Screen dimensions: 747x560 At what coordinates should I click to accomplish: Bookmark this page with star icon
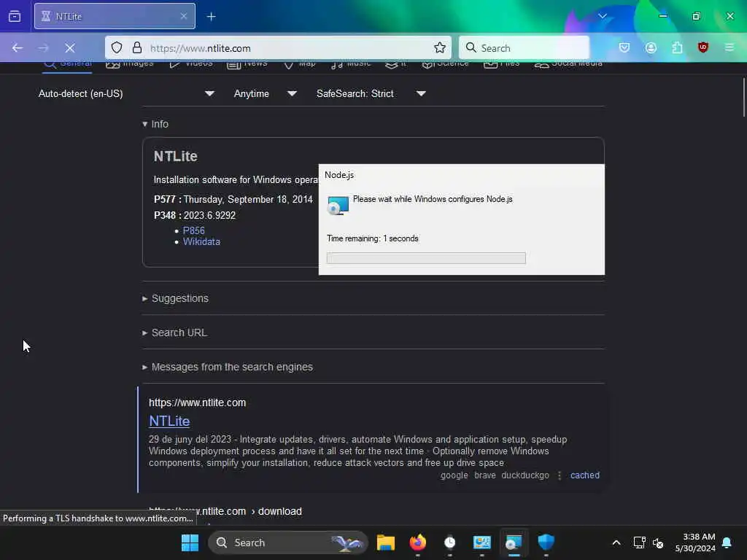pyautogui.click(x=440, y=47)
